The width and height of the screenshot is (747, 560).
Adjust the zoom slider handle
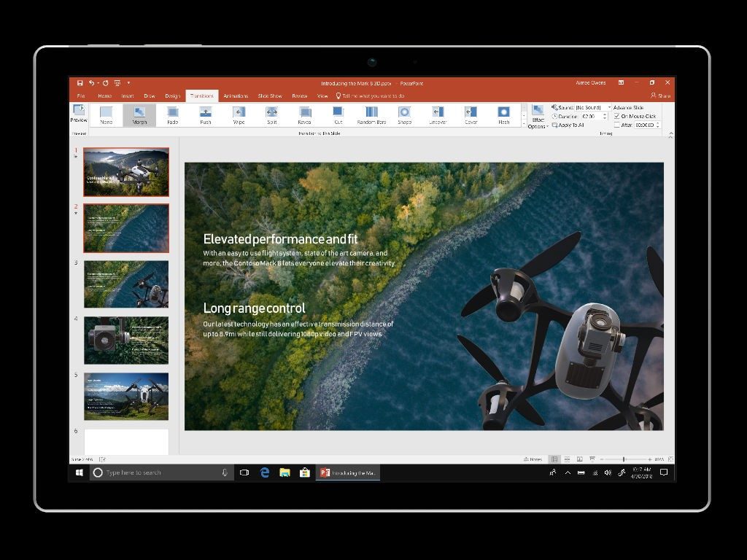tap(624, 459)
